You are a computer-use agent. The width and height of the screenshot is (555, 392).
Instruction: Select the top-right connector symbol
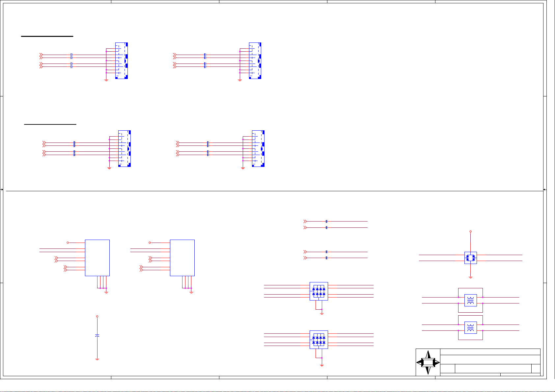point(255,61)
